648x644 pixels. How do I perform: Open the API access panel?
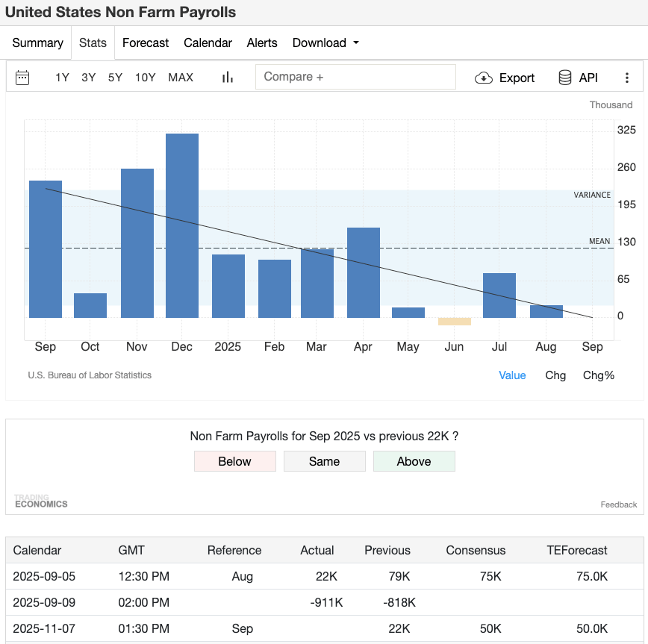(x=579, y=77)
